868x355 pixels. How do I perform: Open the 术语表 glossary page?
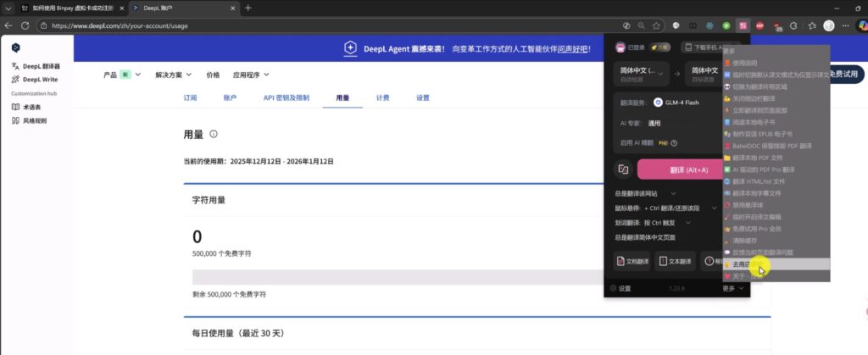(26, 107)
